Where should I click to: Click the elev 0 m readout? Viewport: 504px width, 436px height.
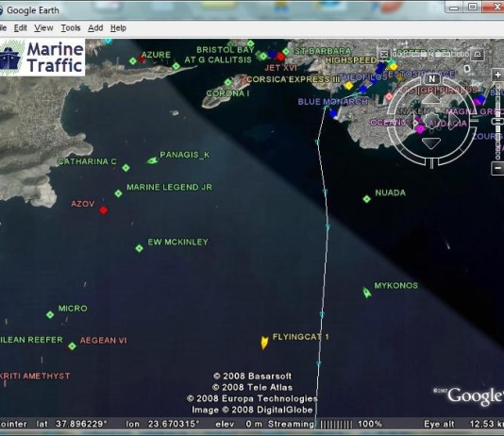click(239, 424)
